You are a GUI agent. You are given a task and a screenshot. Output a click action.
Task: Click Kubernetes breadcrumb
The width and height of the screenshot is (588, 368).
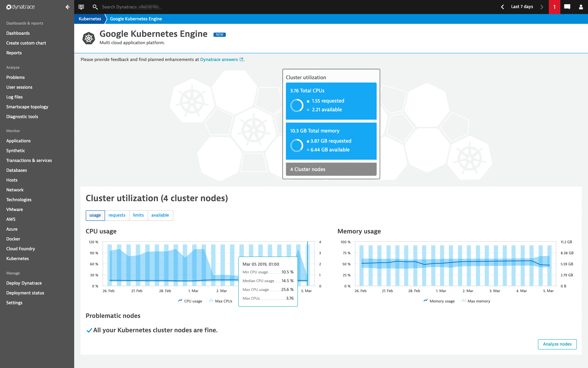tap(90, 19)
